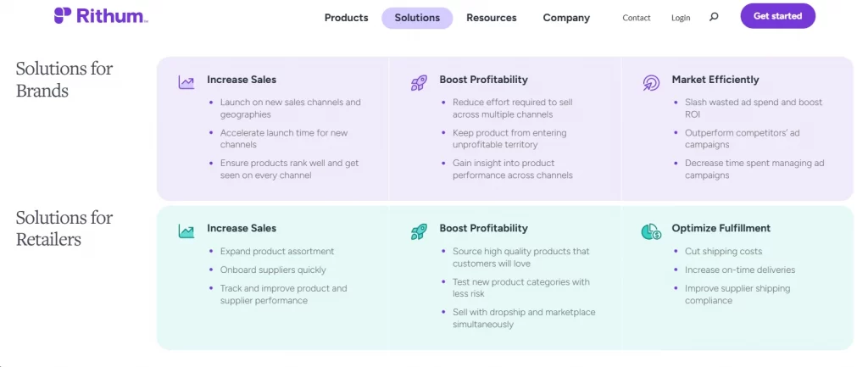The width and height of the screenshot is (868, 367).
Task: Expand the Company menu
Action: 565,18
